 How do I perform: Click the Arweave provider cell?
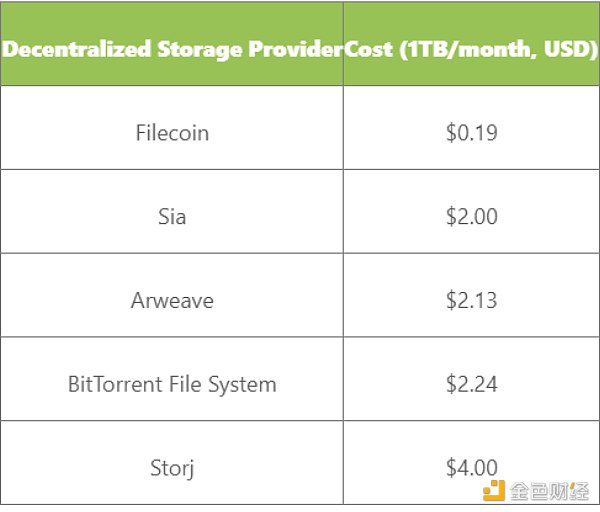click(172, 295)
